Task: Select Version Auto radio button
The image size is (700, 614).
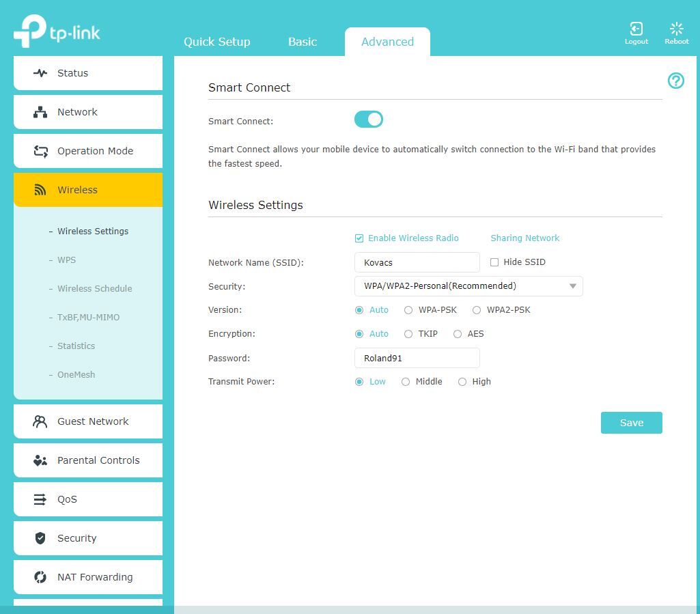Action: point(359,310)
